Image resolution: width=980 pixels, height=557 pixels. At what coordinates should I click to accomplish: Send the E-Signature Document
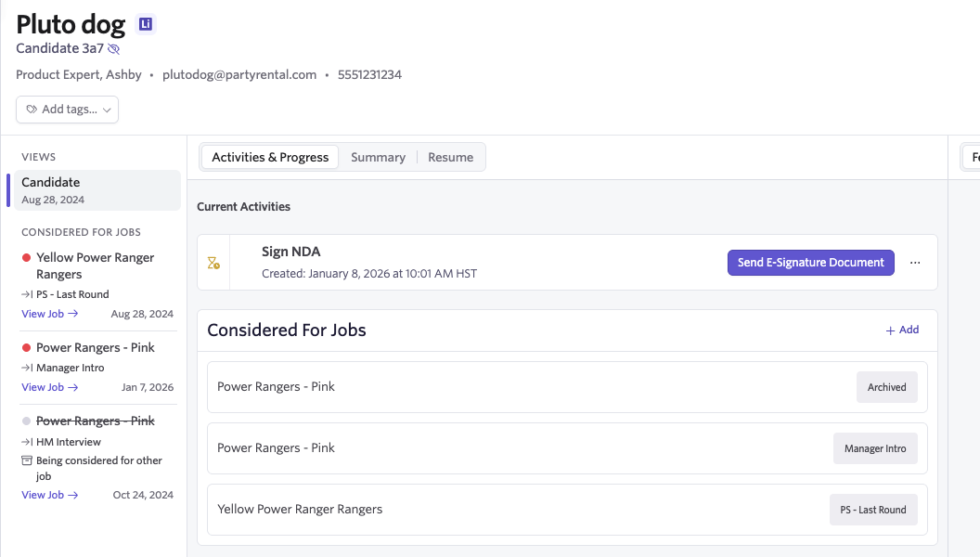pyautogui.click(x=810, y=263)
